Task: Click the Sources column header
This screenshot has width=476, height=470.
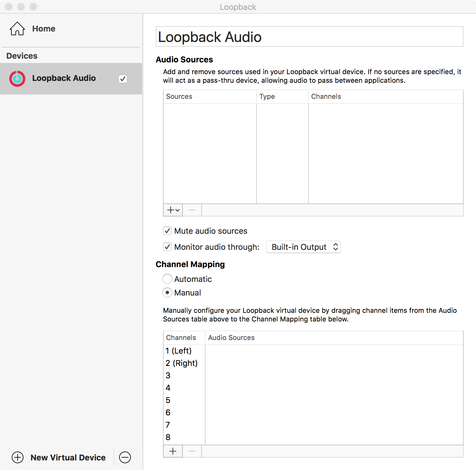Action: point(210,96)
